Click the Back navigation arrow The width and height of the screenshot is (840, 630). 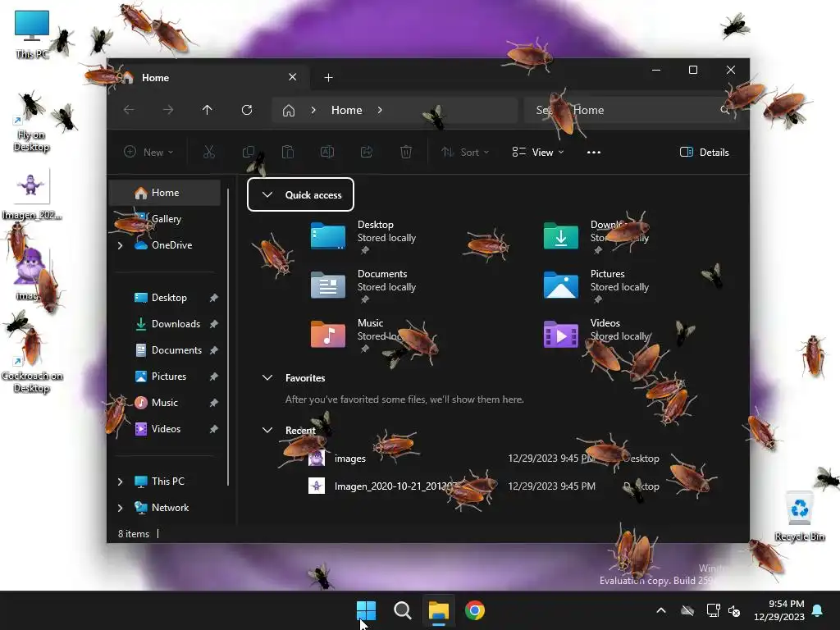[x=129, y=110]
